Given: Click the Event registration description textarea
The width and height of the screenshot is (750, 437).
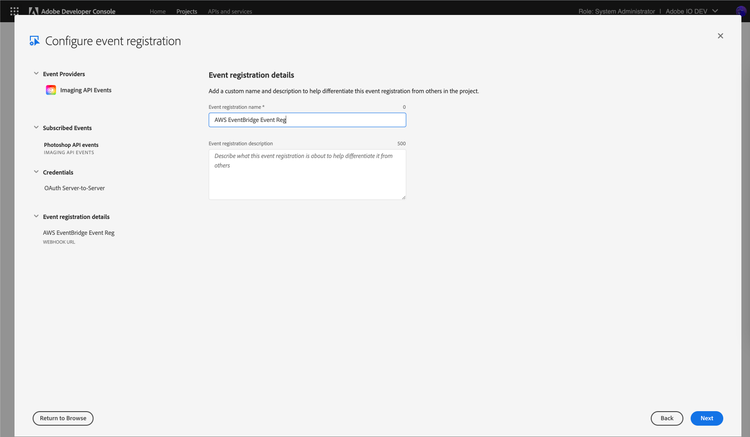Looking at the screenshot, I should [307, 175].
